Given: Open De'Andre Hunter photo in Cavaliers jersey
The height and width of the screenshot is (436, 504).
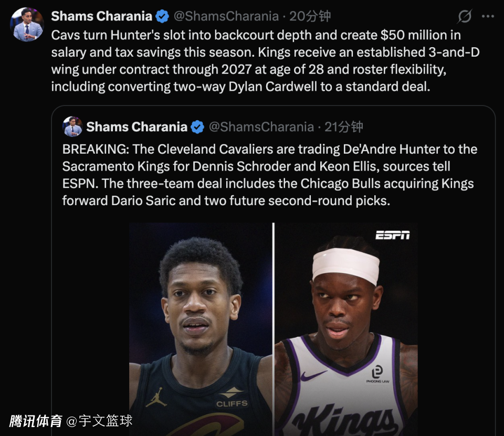Looking at the screenshot, I should click(x=201, y=329).
